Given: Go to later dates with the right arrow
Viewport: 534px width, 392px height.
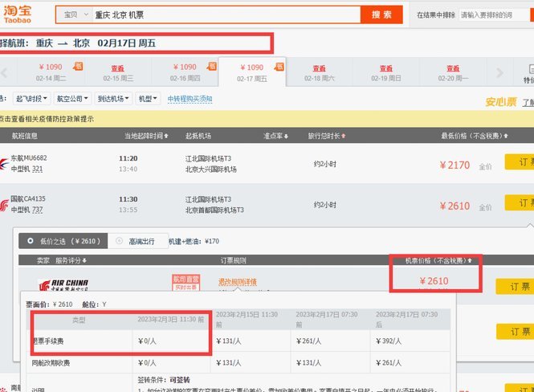Looking at the screenshot, I should pyautogui.click(x=499, y=72).
